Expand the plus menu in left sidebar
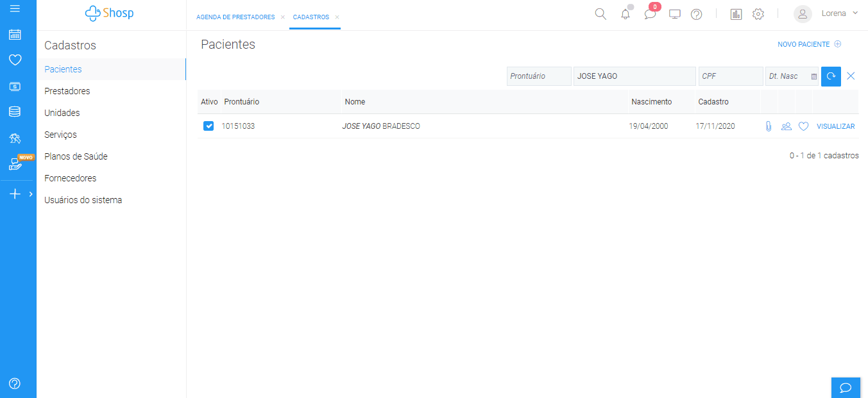The width and height of the screenshot is (868, 398). pos(15,194)
